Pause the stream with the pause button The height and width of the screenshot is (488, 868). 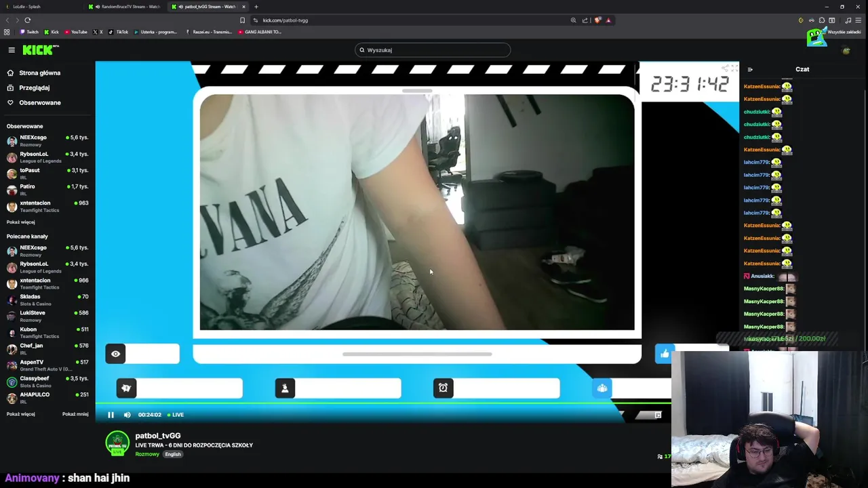111,415
